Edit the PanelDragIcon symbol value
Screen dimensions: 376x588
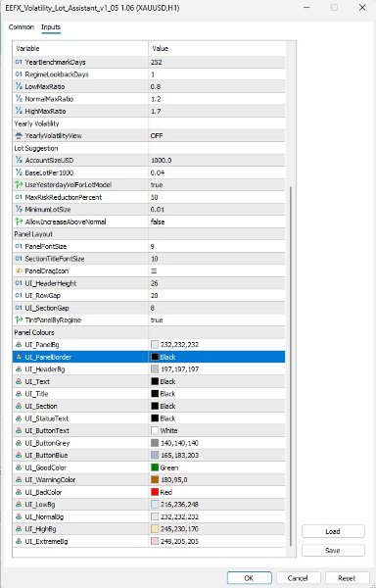pos(216,270)
